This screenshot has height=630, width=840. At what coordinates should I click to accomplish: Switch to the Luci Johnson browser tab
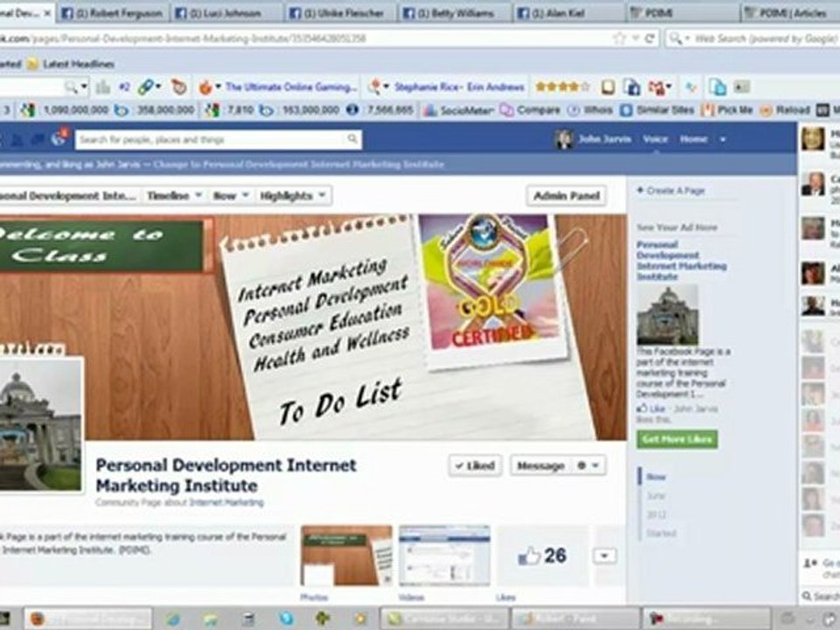pos(226,13)
